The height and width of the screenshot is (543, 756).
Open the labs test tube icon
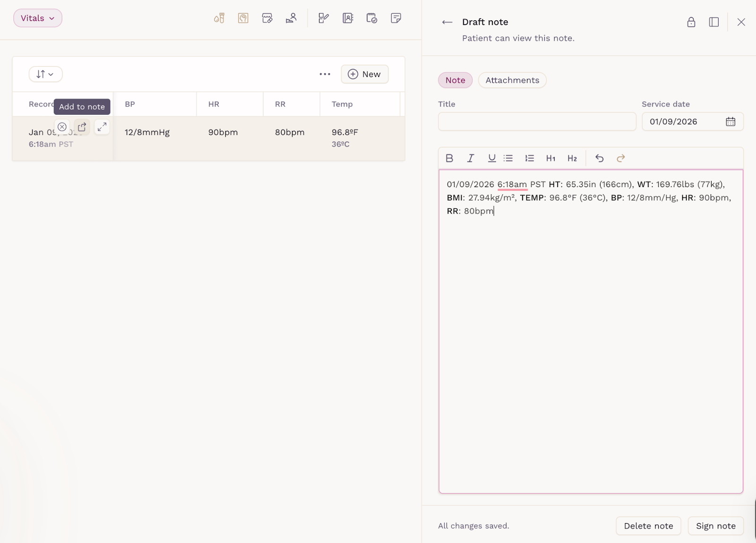point(219,18)
